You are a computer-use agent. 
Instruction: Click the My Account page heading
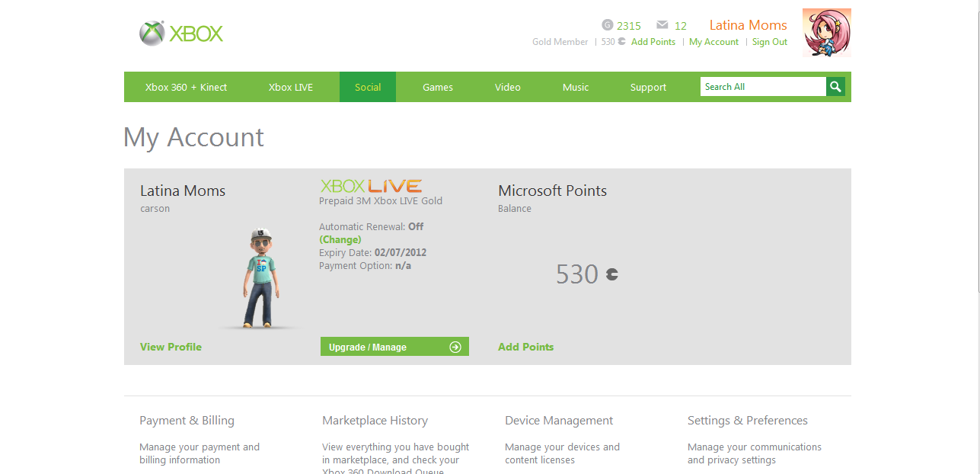[x=193, y=137]
